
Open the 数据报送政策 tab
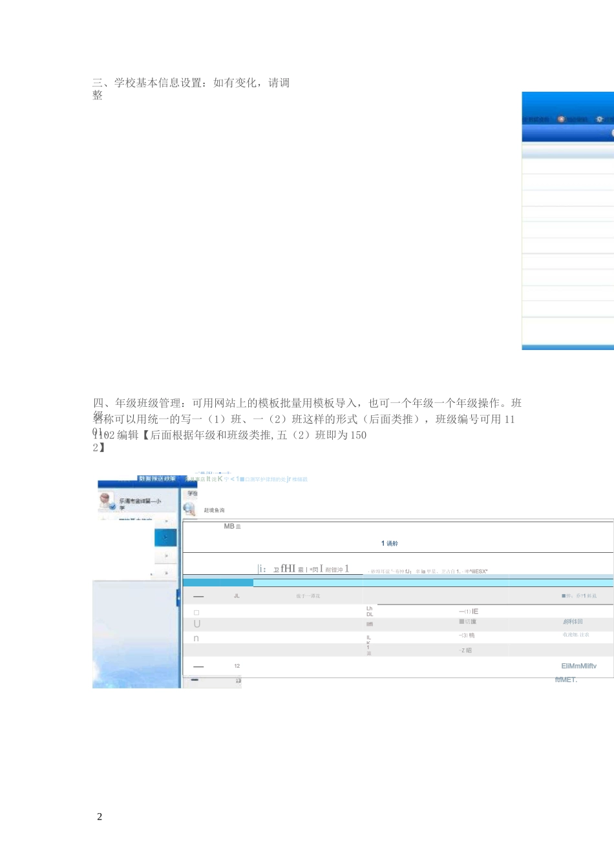click(x=157, y=479)
